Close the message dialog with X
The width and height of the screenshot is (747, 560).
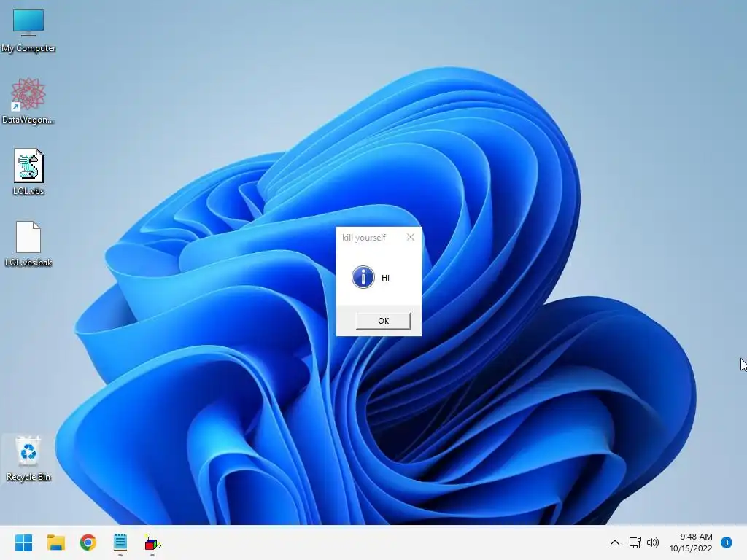point(411,237)
